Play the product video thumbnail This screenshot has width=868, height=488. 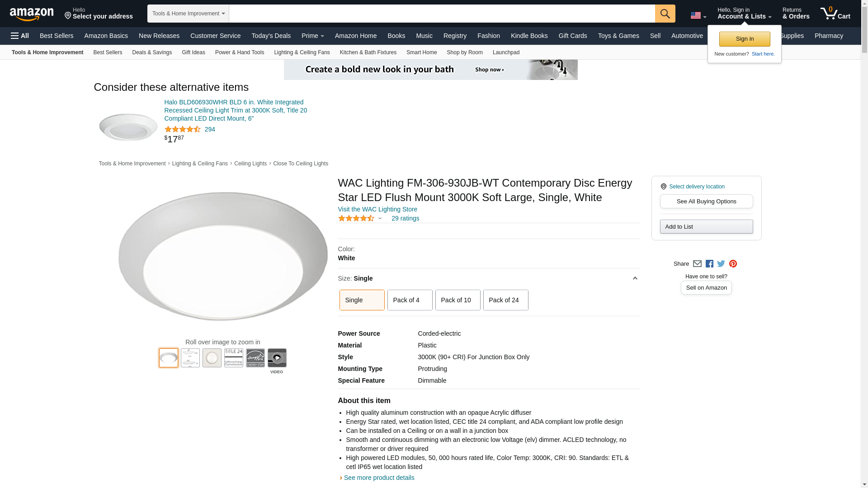pos(277,358)
